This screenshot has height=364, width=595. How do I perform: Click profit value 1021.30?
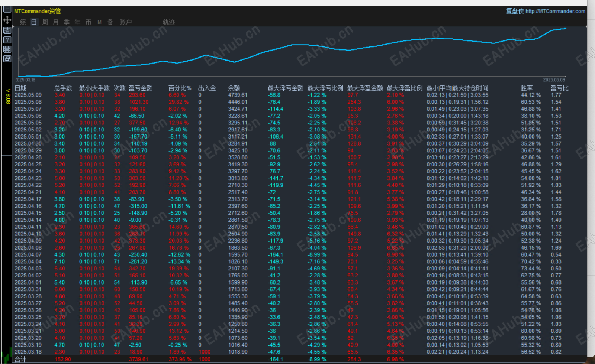coord(139,102)
